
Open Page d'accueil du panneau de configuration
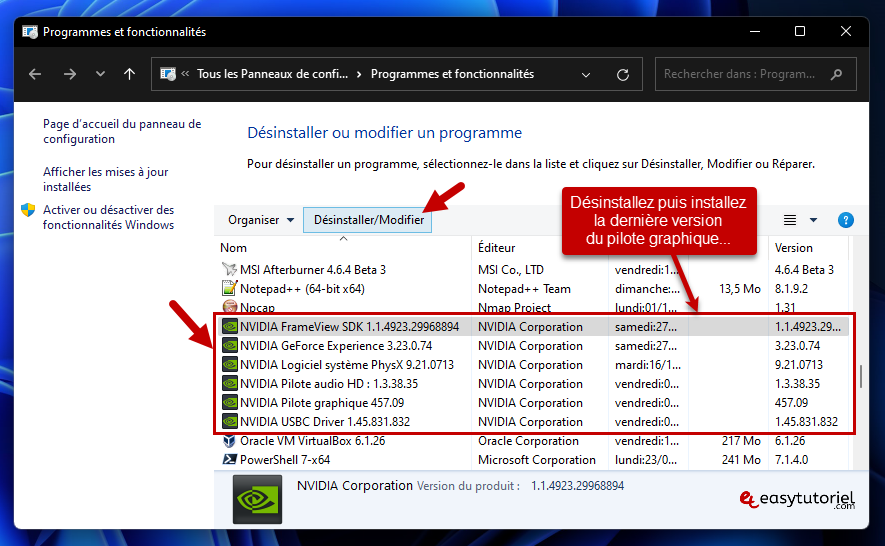point(122,131)
